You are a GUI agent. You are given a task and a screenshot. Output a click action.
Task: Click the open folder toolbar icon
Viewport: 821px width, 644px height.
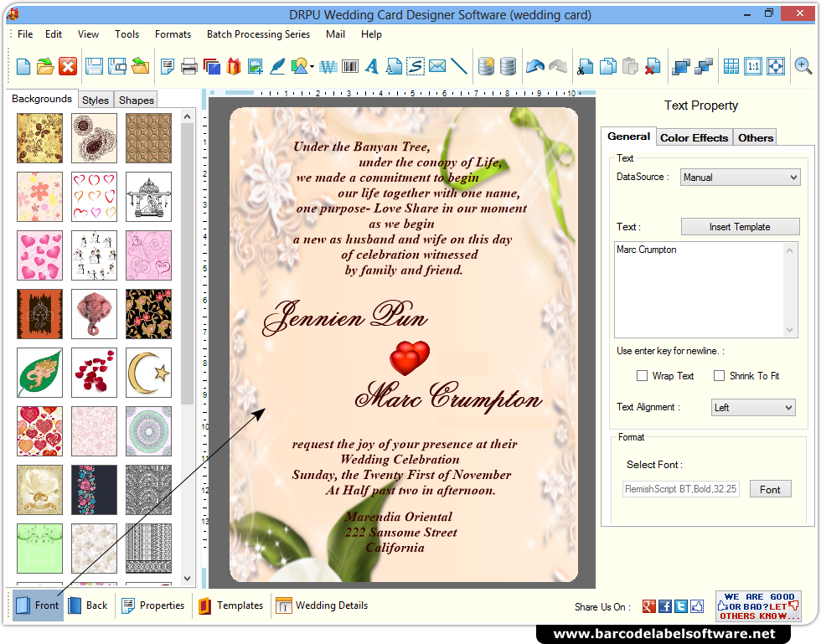[x=45, y=66]
